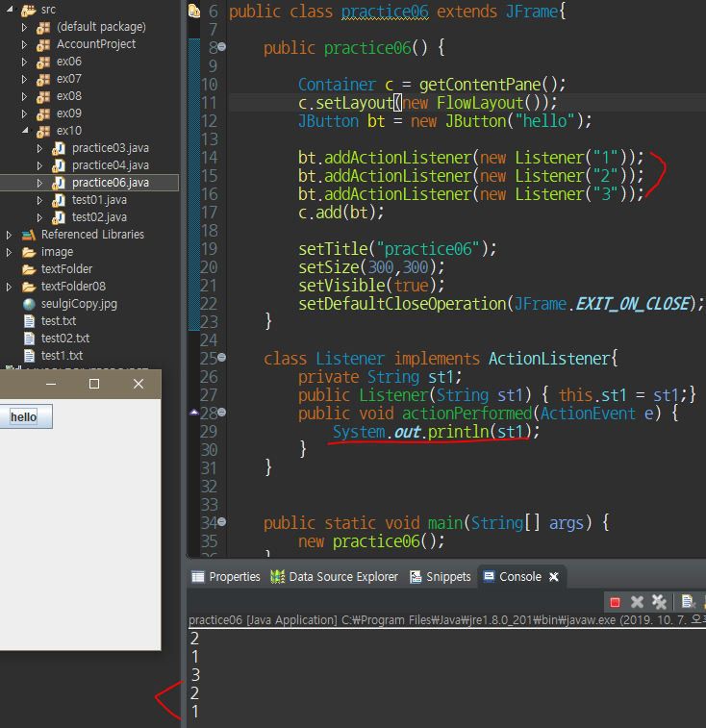Terminate the running program with the red stop icon
Image resolution: width=706 pixels, height=728 pixels.
coord(615,602)
